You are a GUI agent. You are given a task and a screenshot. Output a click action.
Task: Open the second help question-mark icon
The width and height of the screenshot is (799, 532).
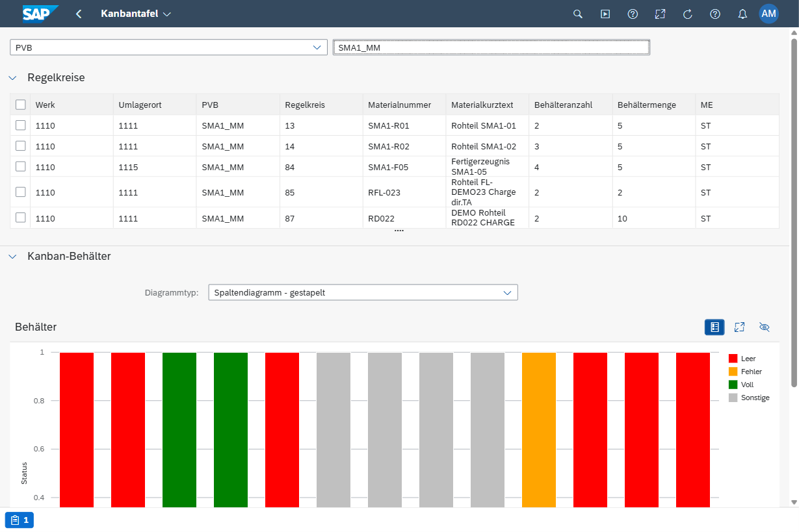pyautogui.click(x=715, y=14)
